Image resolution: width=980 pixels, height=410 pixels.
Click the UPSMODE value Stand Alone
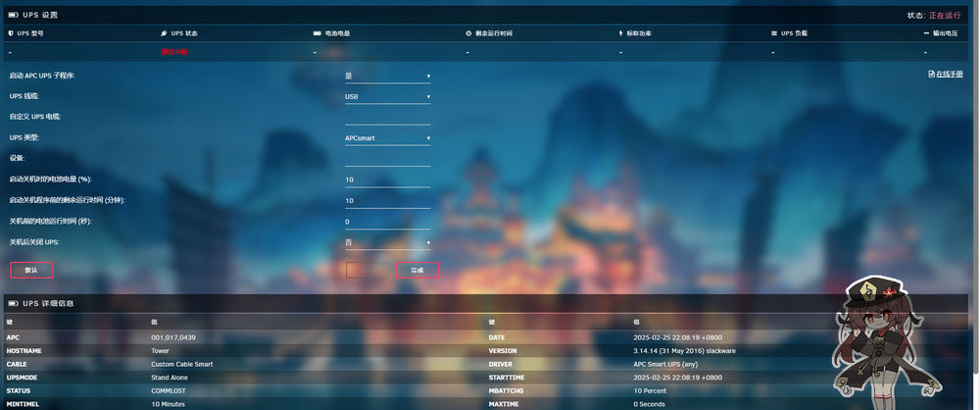170,378
